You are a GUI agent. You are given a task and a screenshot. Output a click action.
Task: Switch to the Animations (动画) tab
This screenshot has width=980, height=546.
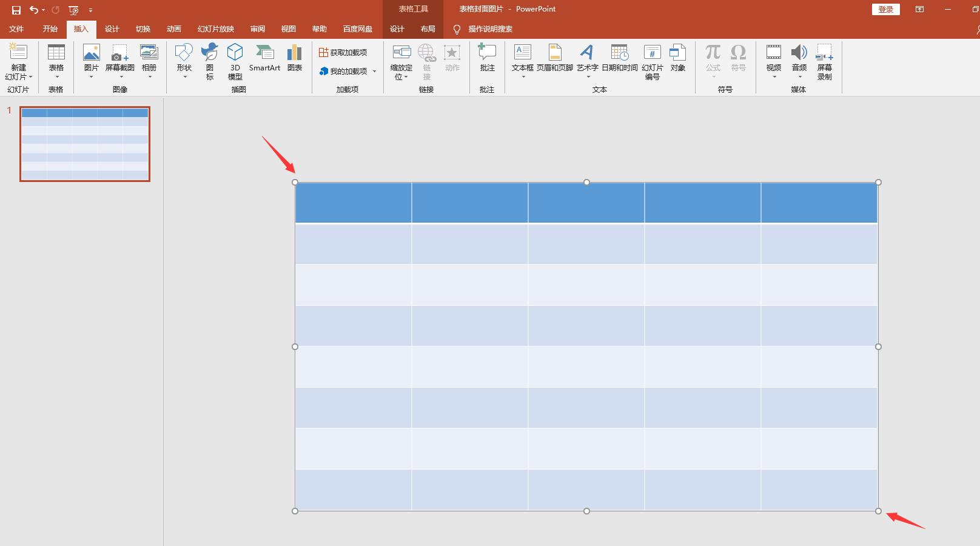point(174,29)
